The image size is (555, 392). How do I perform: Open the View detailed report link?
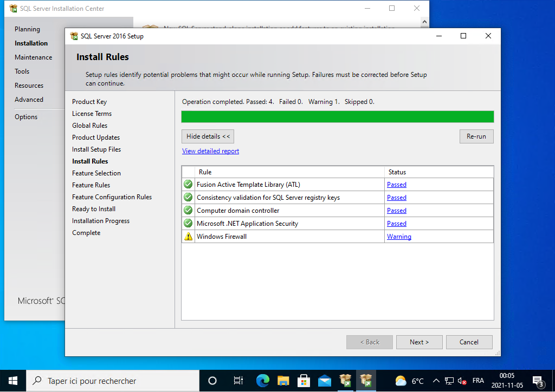[x=210, y=151]
